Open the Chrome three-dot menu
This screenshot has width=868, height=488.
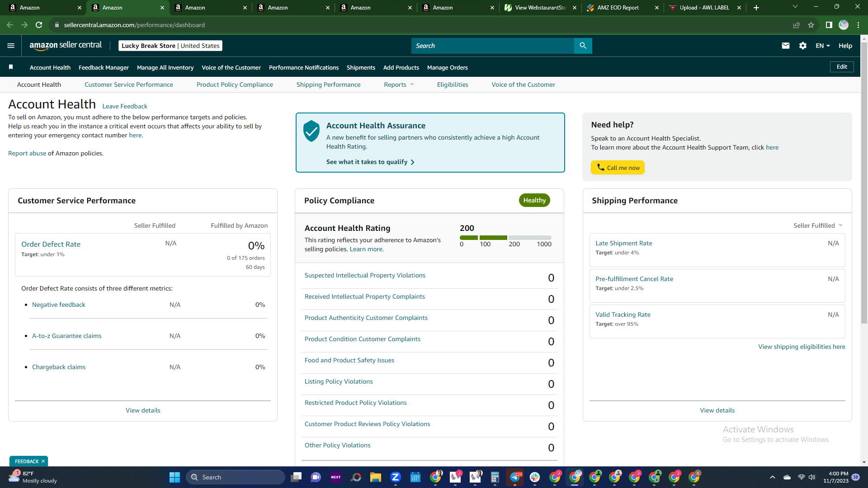tap(858, 25)
